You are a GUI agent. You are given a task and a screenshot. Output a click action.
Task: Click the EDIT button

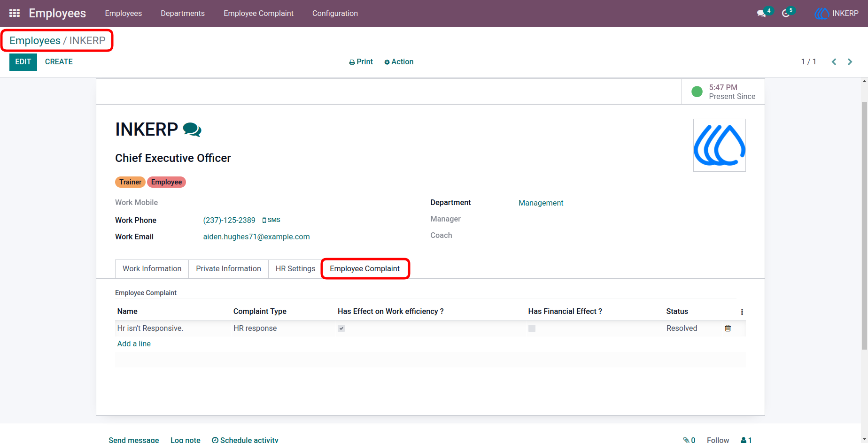point(23,62)
